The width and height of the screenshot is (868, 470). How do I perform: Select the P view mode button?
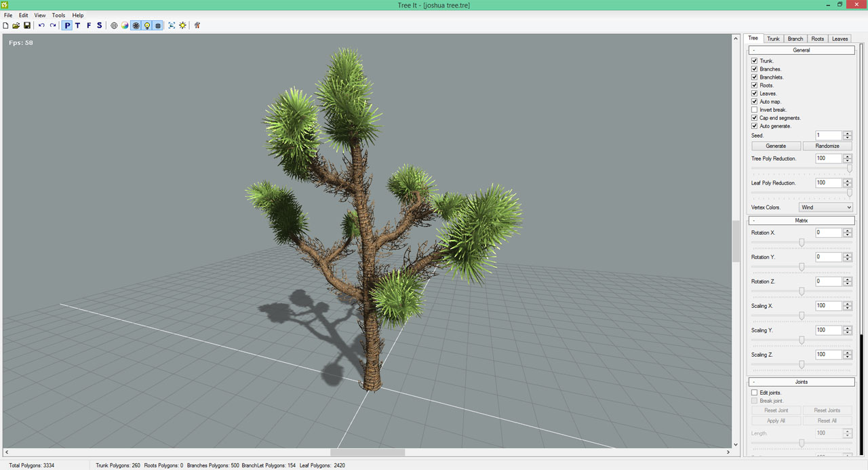click(x=67, y=26)
